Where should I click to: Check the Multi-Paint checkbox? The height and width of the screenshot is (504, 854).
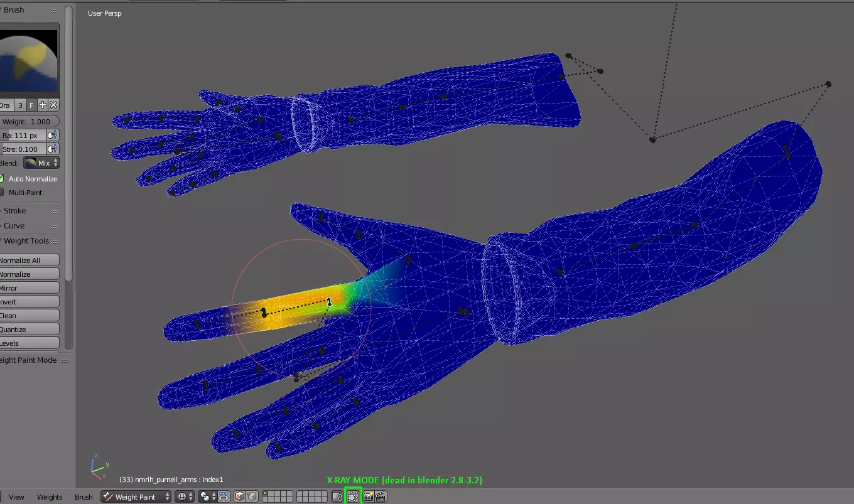coord(2,193)
